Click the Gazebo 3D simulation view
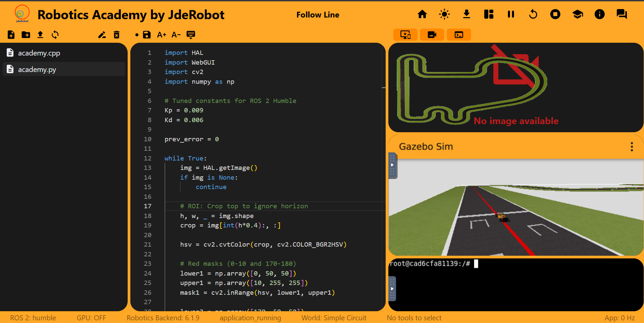 516,207
